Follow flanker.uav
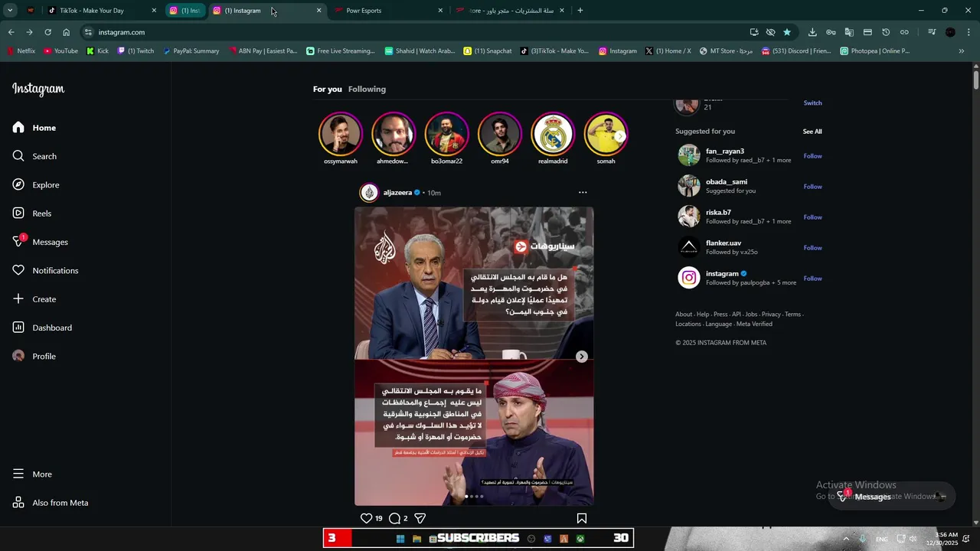Viewport: 980px width, 551px height. click(812, 248)
